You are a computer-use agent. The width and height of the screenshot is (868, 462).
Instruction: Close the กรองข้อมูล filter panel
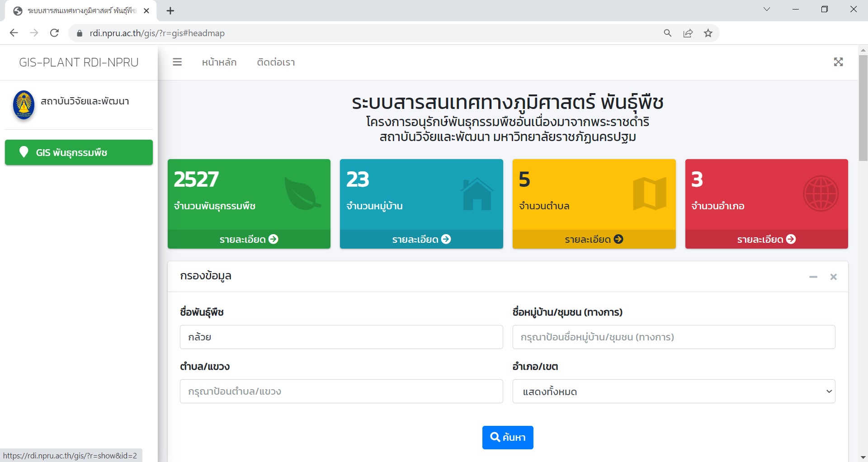(x=833, y=277)
